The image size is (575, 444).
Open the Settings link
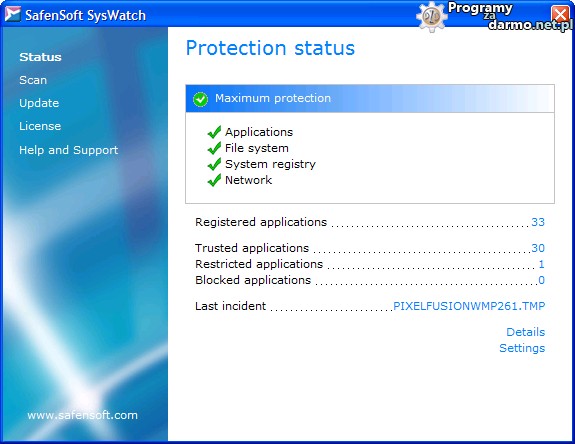(522, 348)
